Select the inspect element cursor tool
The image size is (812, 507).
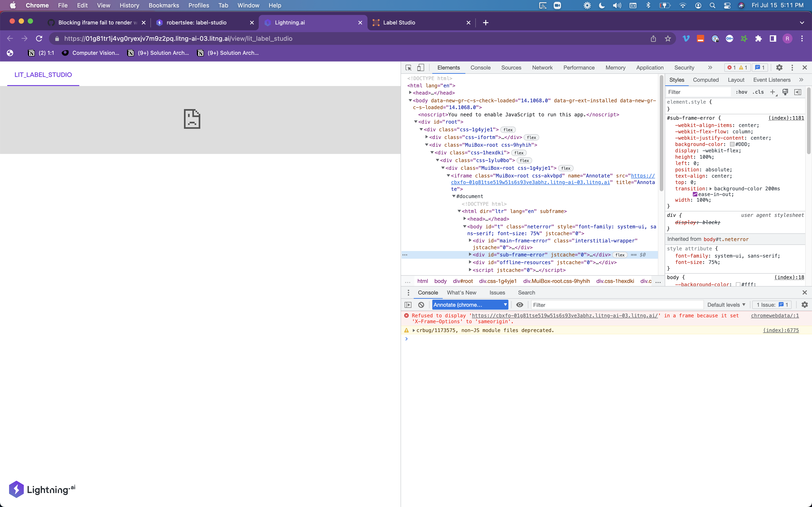click(408, 67)
